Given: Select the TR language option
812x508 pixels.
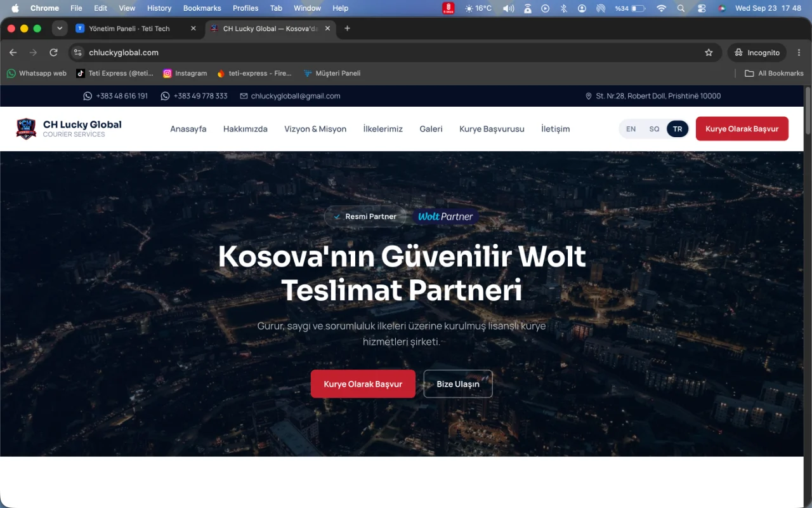Looking at the screenshot, I should pyautogui.click(x=678, y=129).
